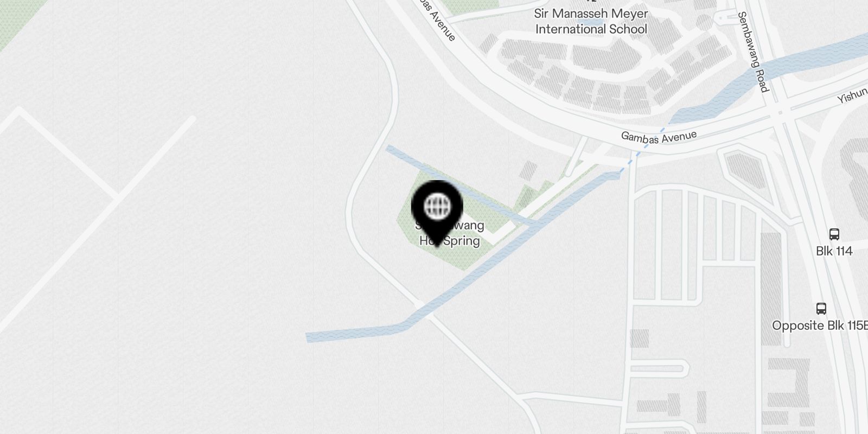
Task: Click the Sir Manasseh Meyer International School label
Action: point(591,22)
